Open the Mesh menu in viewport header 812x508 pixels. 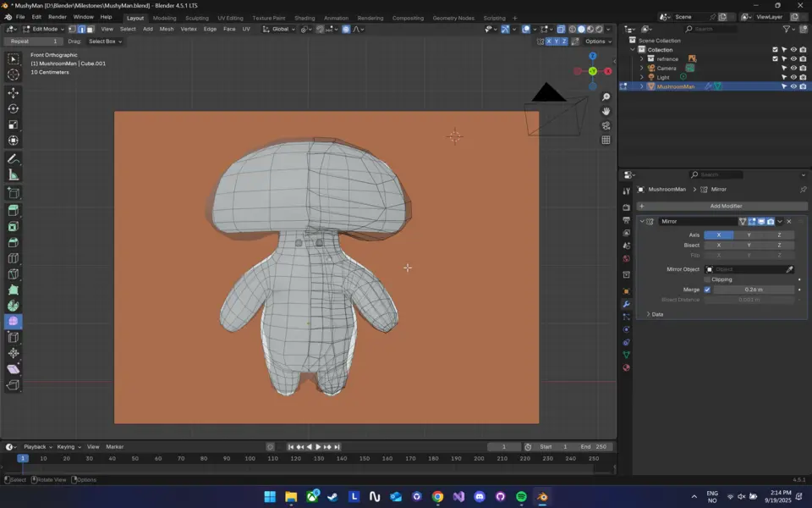click(167, 29)
